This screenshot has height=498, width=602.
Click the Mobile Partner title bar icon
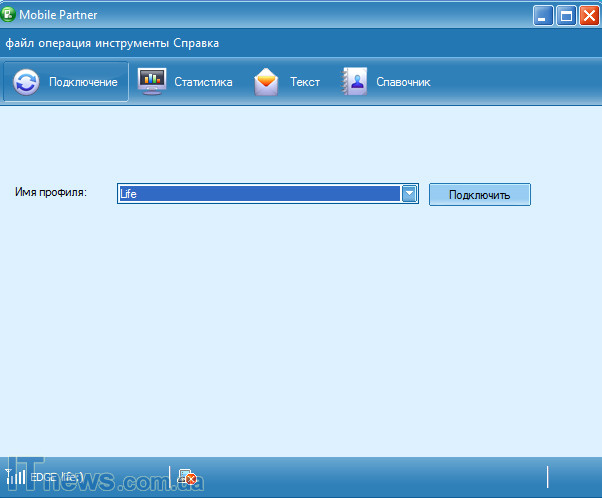9,14
